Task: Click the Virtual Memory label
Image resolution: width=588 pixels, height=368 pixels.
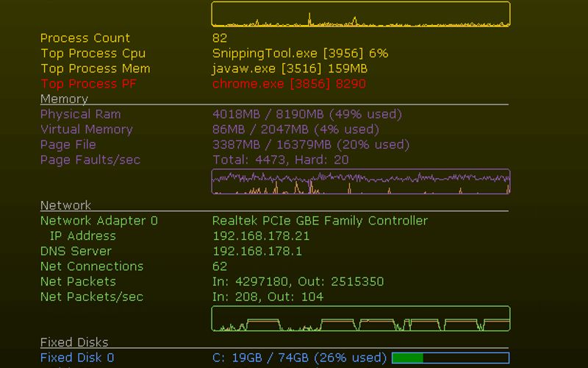Action: coord(86,130)
